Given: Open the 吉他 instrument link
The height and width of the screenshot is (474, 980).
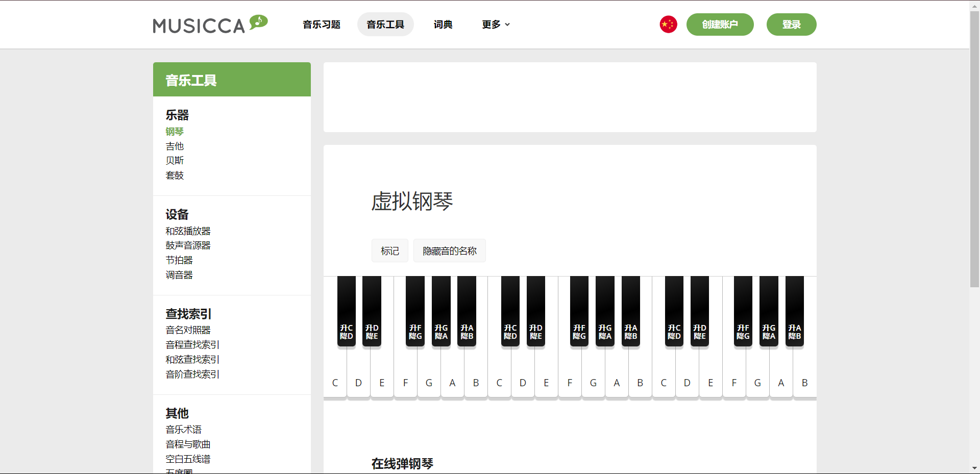Looking at the screenshot, I should (175, 146).
